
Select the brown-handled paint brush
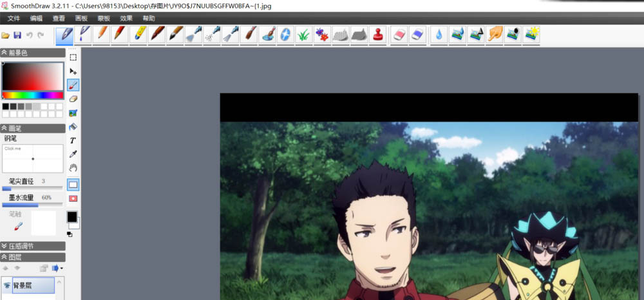click(x=249, y=35)
